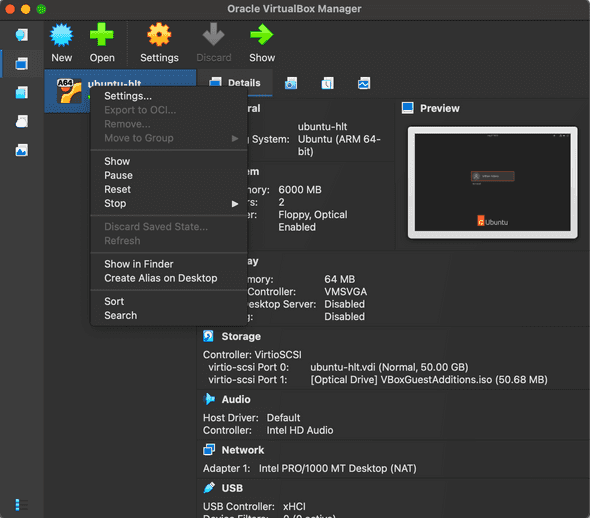Click the 'Intel HD Audio' controller value
The width and height of the screenshot is (590, 518).
pyautogui.click(x=300, y=430)
